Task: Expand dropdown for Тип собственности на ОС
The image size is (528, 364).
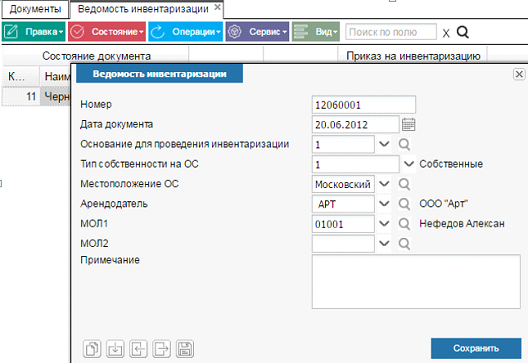Action: (x=409, y=164)
